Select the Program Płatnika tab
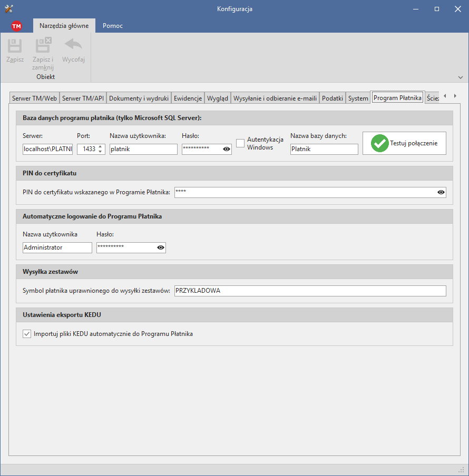 pyautogui.click(x=397, y=97)
